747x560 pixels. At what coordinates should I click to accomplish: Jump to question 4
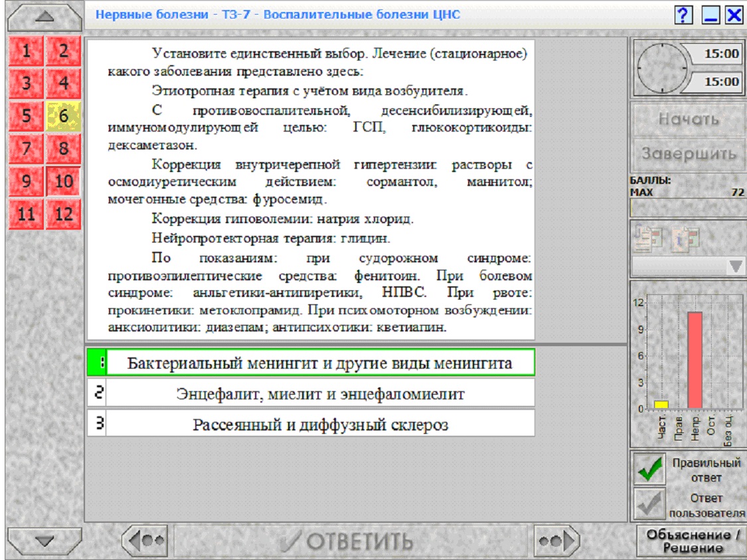[63, 84]
